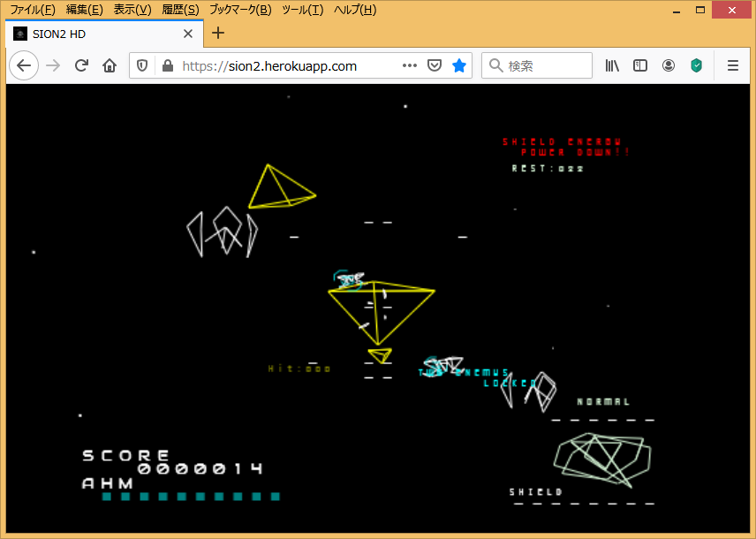Open a new tab with plus button
Screen dimensions: 756x539
218,33
